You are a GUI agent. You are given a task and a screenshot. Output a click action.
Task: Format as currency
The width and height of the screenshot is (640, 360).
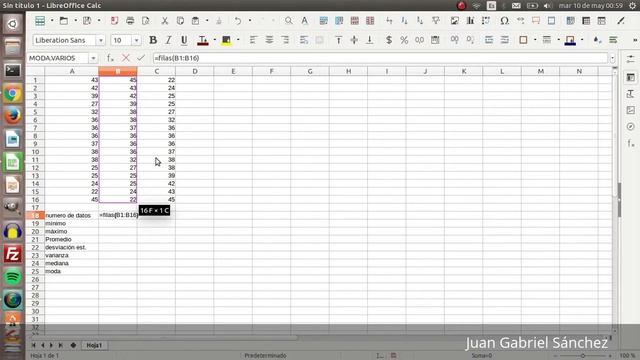coord(389,40)
